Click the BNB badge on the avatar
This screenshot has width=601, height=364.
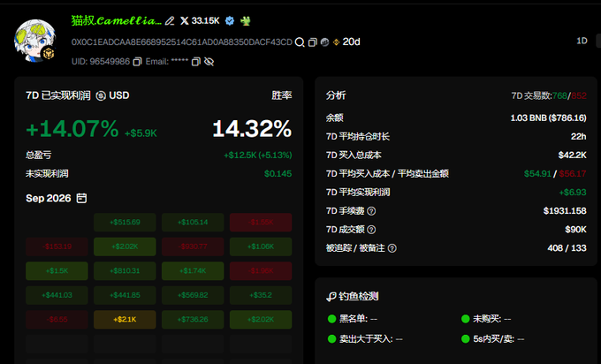coord(49,53)
